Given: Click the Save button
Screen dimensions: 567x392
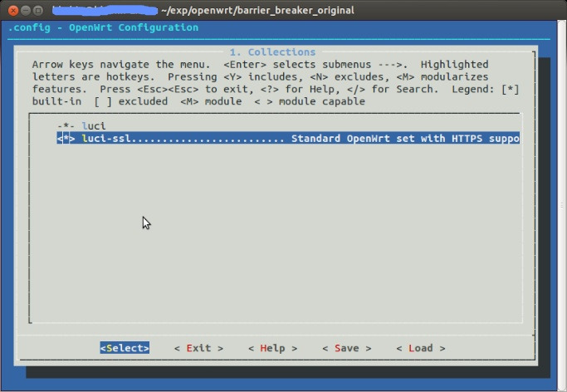Looking at the screenshot, I should click(x=347, y=348).
